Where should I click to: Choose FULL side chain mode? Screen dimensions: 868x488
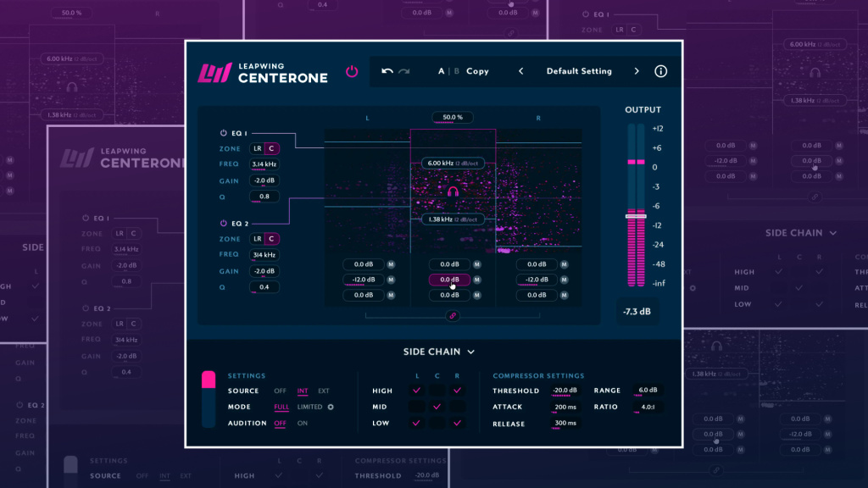[x=281, y=407]
